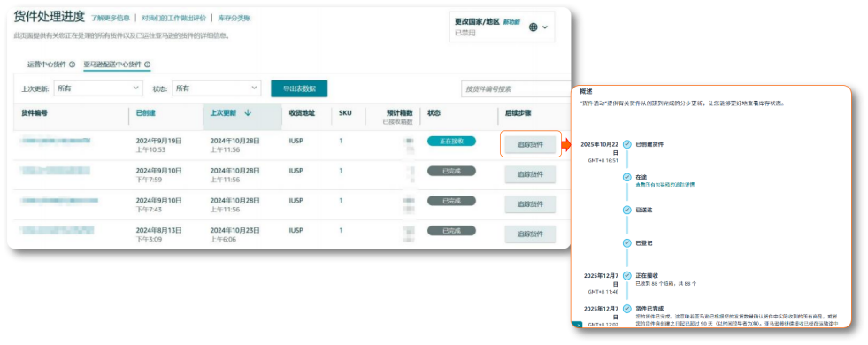Click the GMT+8 11:46 timestamp
This screenshot has height=345, width=868.
click(603, 291)
